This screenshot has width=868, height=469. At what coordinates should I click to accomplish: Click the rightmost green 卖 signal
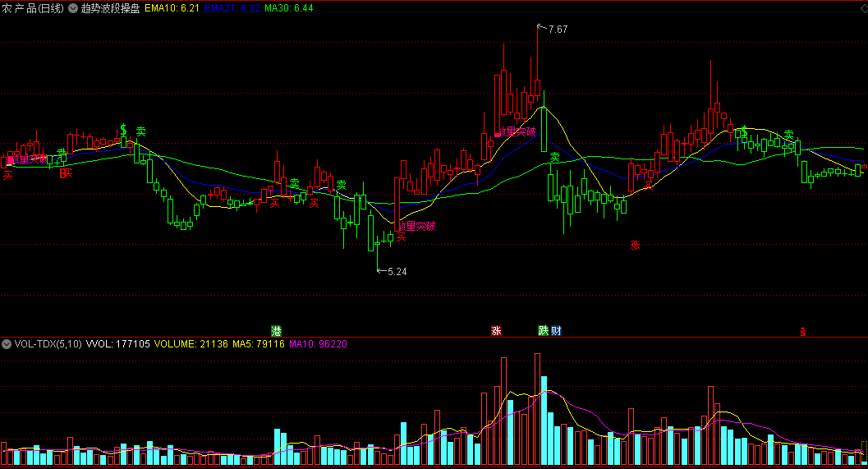pos(789,135)
